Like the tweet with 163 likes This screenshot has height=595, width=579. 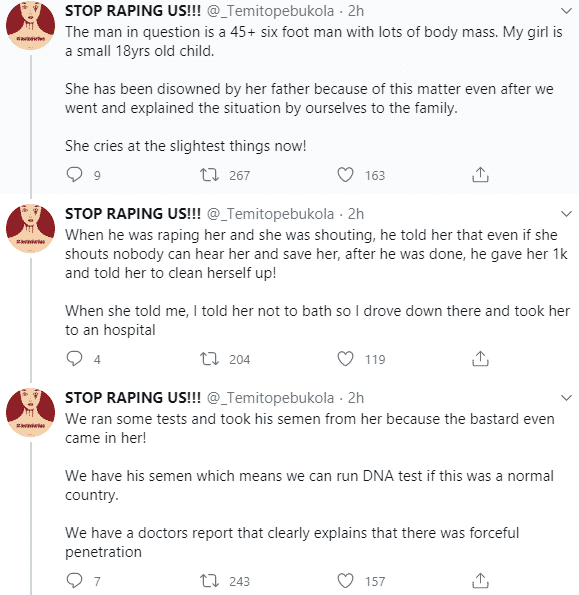click(x=345, y=175)
